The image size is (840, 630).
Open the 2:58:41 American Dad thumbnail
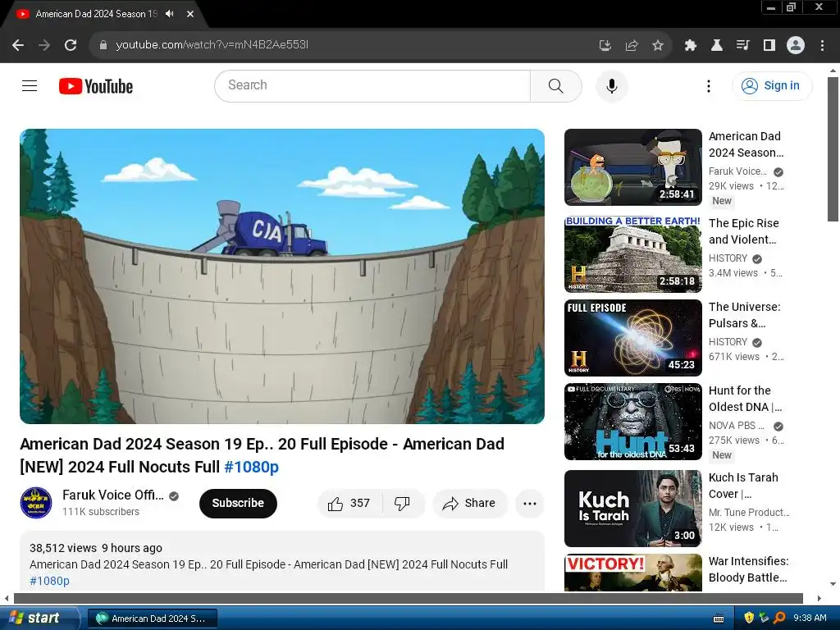tap(633, 167)
